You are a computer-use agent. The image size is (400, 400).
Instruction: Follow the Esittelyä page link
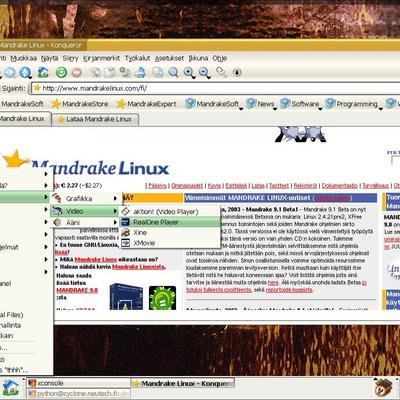236,186
